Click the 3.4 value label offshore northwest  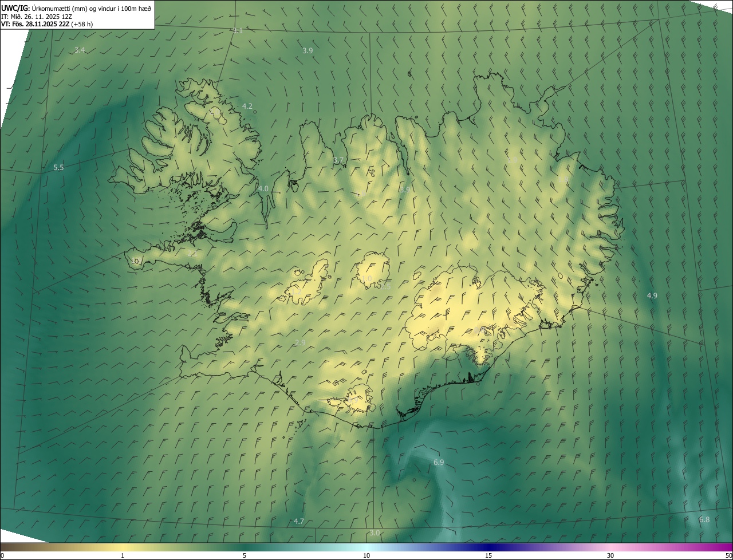pyautogui.click(x=80, y=50)
